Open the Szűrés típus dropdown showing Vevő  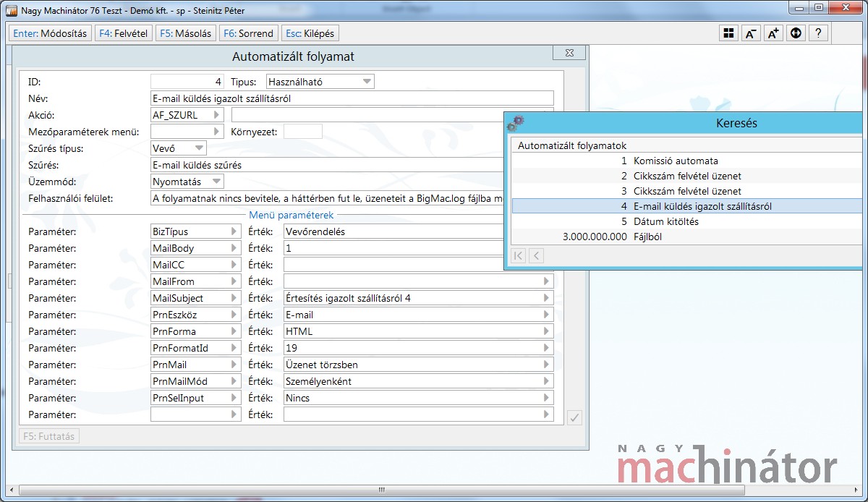point(179,148)
